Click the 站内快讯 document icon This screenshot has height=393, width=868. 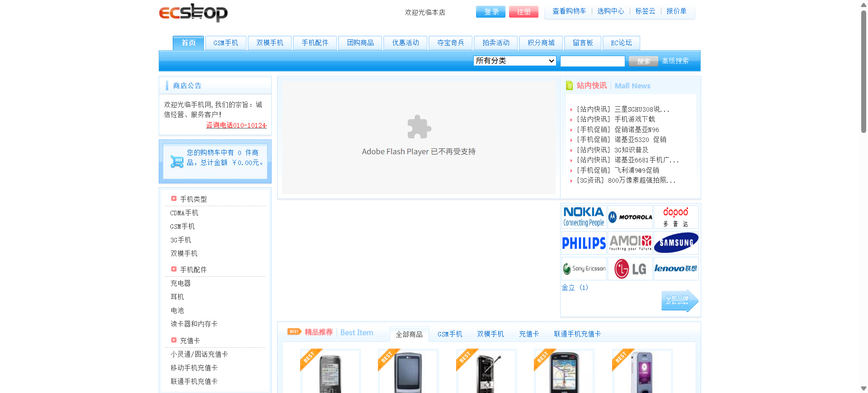[569, 85]
